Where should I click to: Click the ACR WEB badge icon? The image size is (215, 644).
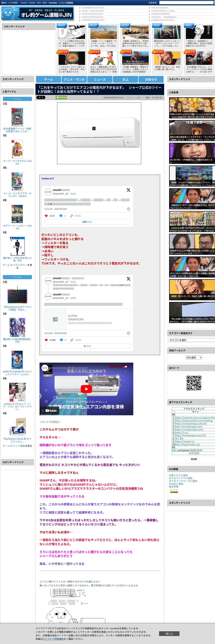[194, 459]
